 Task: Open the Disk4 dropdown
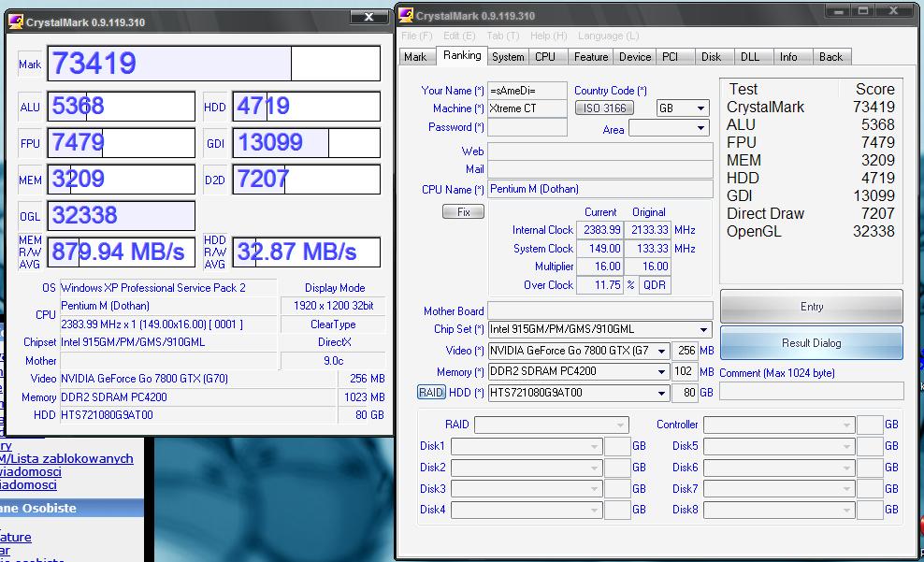pos(527,510)
